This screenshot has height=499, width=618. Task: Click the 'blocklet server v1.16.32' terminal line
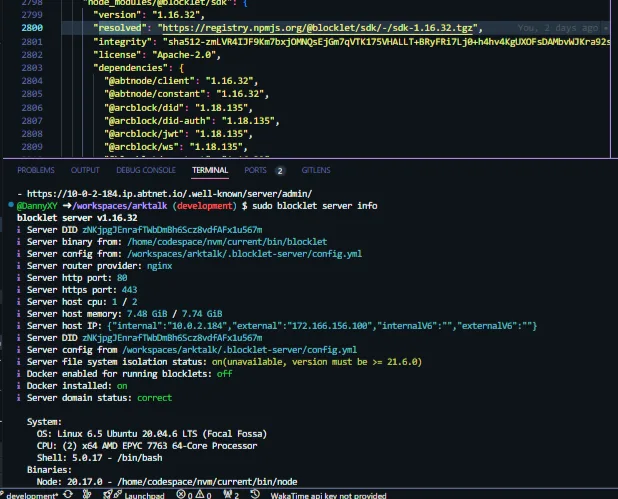tap(77, 218)
